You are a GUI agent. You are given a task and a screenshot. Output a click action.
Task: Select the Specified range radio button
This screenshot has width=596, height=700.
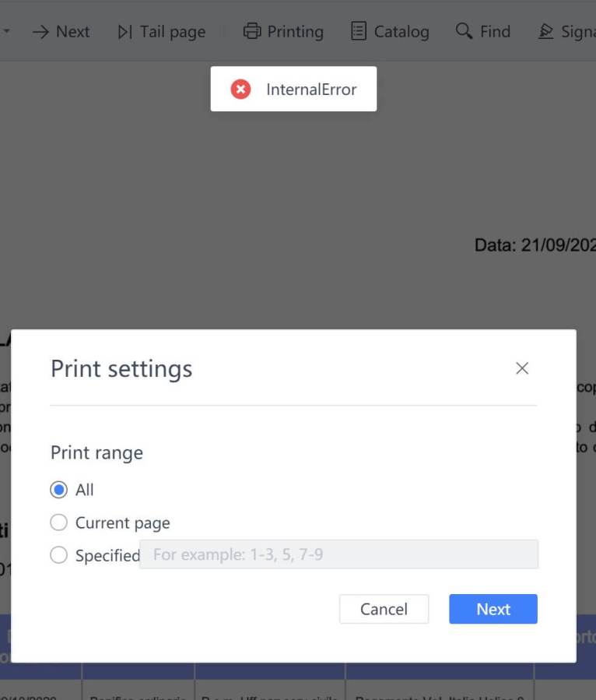[58, 555]
